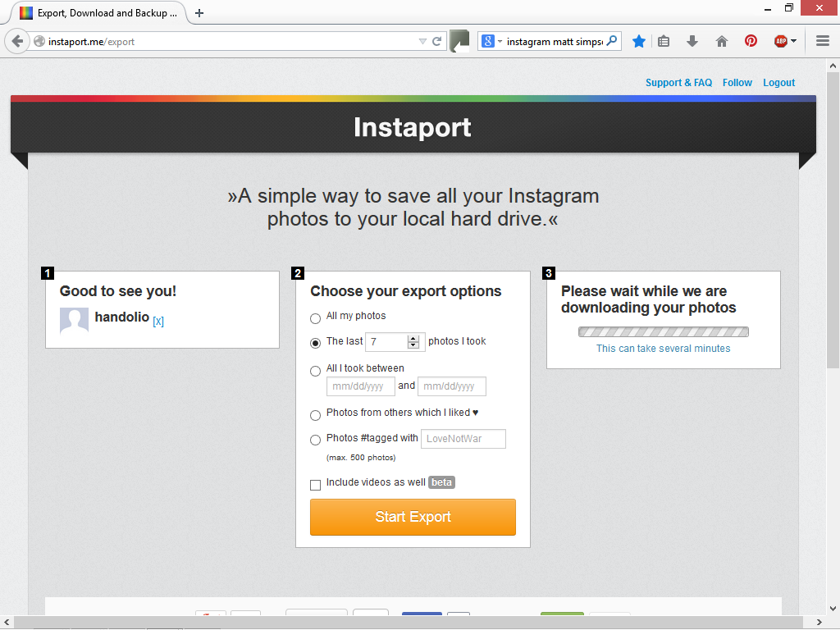The image size is (840, 630).
Task: Select the Export, Download and Backup tab
Action: [98, 13]
